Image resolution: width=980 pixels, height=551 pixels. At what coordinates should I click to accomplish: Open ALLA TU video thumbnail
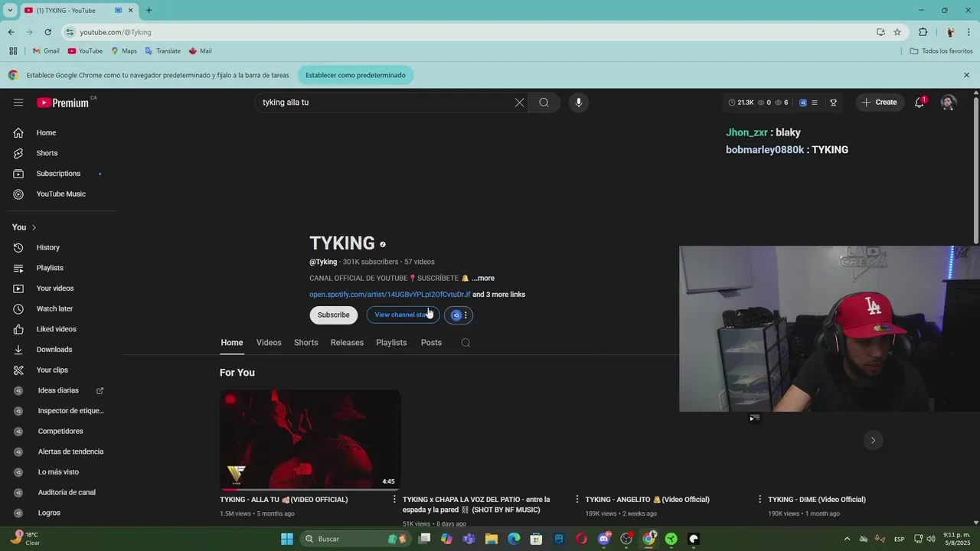pyautogui.click(x=310, y=440)
